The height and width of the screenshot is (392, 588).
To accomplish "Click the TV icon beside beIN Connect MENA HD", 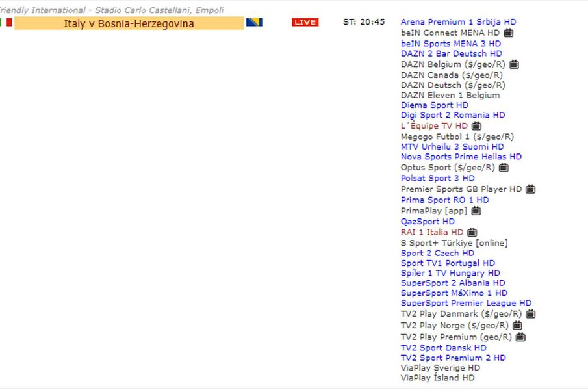I will pyautogui.click(x=509, y=33).
